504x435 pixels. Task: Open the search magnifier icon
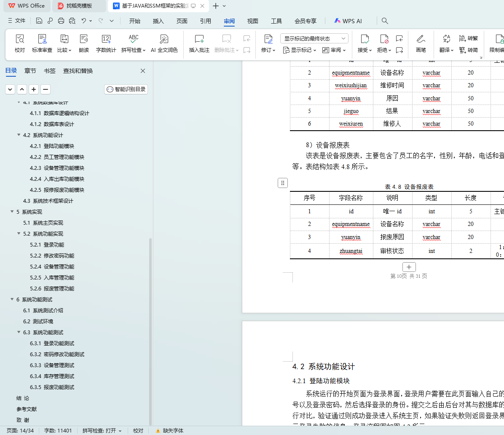385,21
